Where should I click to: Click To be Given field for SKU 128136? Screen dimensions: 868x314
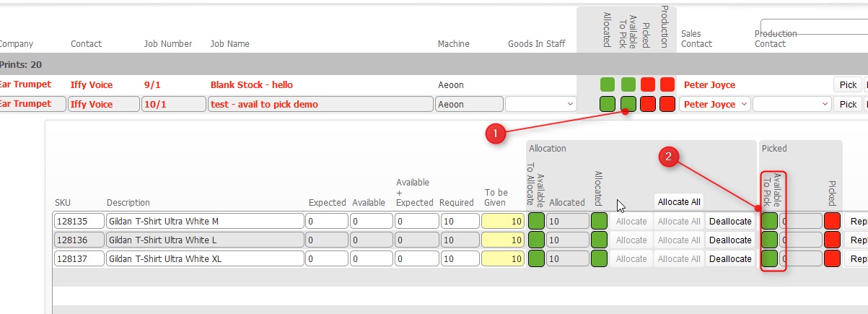[x=503, y=240]
